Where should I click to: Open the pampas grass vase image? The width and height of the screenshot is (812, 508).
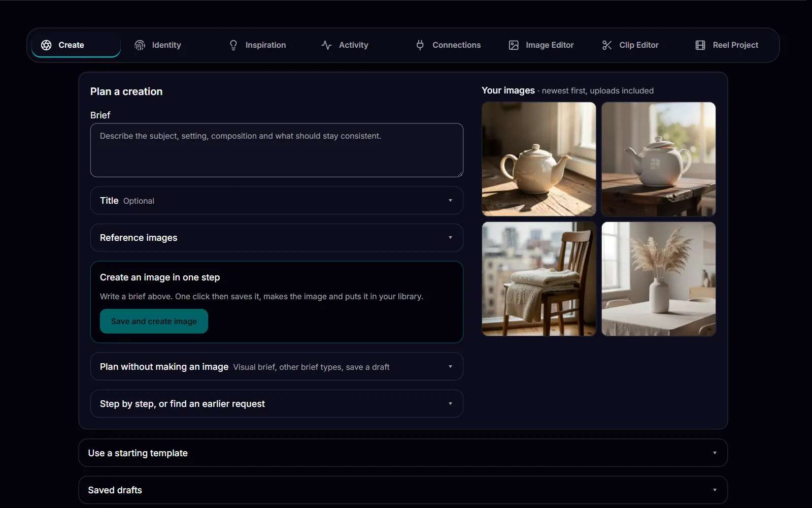659,279
